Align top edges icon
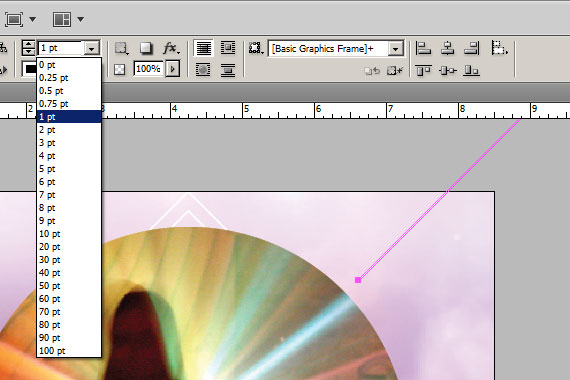This screenshot has width=570, height=380. 424,70
